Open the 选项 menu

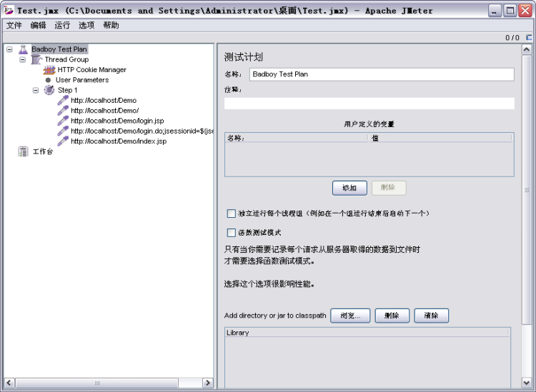click(86, 25)
